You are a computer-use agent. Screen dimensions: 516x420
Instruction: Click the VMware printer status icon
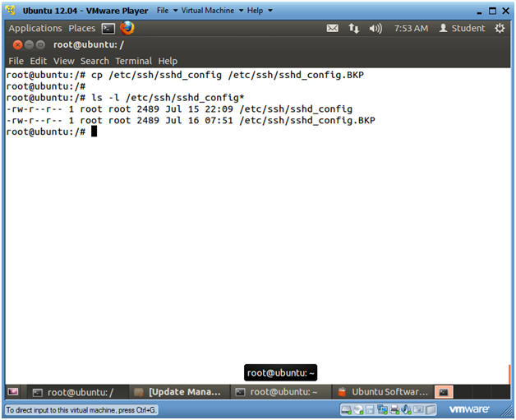[x=394, y=410]
